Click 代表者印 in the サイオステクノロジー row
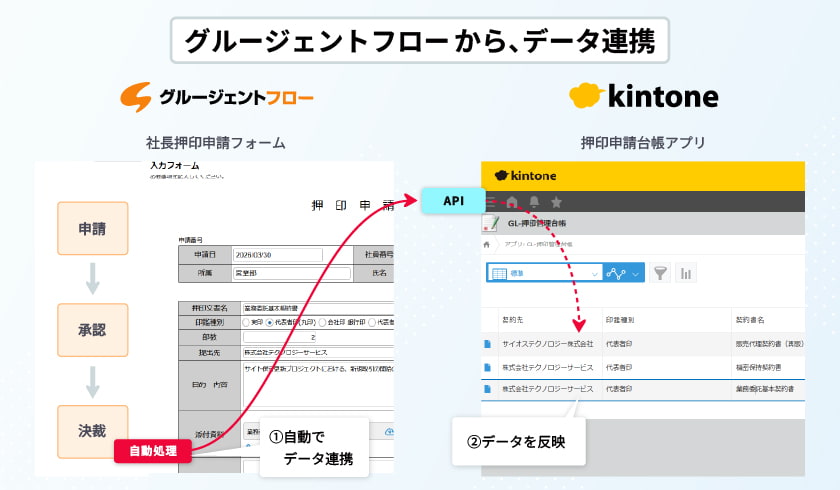 (x=619, y=344)
